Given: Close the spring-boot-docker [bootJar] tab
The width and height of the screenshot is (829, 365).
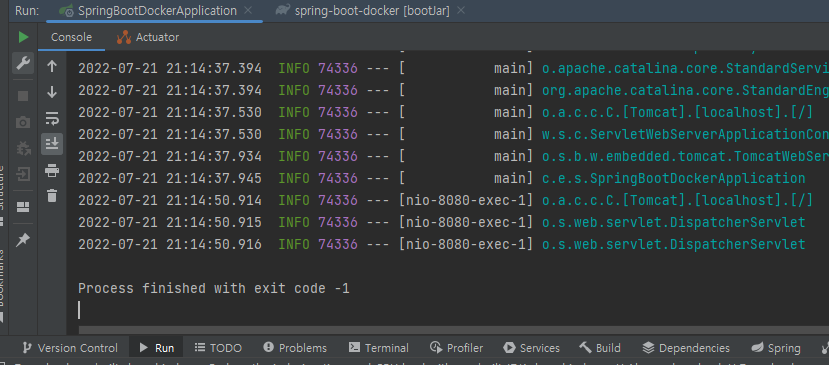Looking at the screenshot, I should pyautogui.click(x=461, y=11).
